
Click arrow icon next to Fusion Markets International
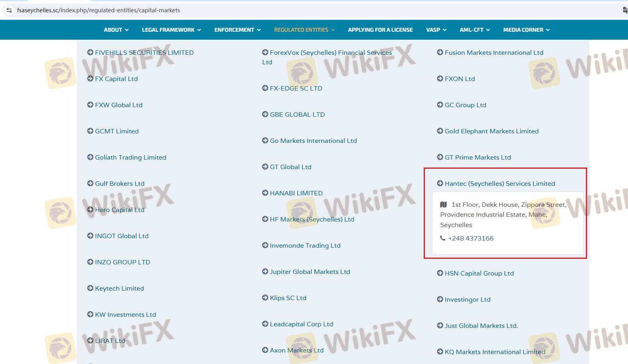pyautogui.click(x=440, y=52)
